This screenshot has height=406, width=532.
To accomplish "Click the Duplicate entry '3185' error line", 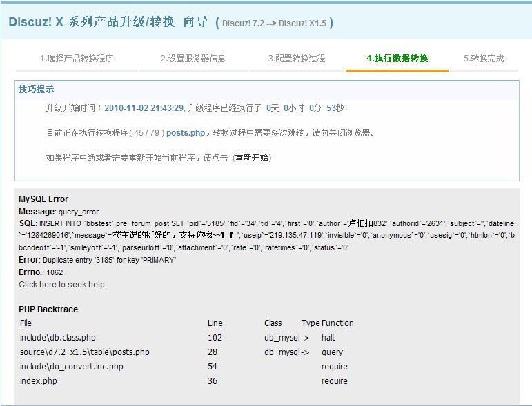I will 97,260.
